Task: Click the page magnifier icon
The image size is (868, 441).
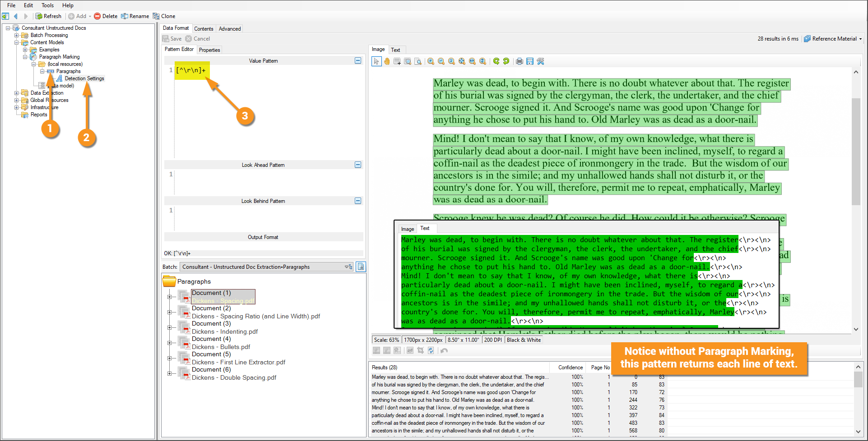Action: 418,61
